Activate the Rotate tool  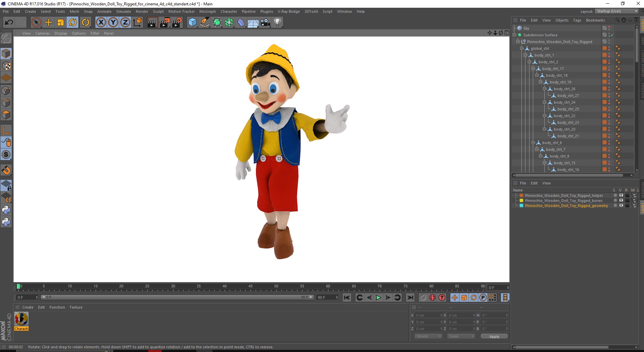(x=73, y=23)
